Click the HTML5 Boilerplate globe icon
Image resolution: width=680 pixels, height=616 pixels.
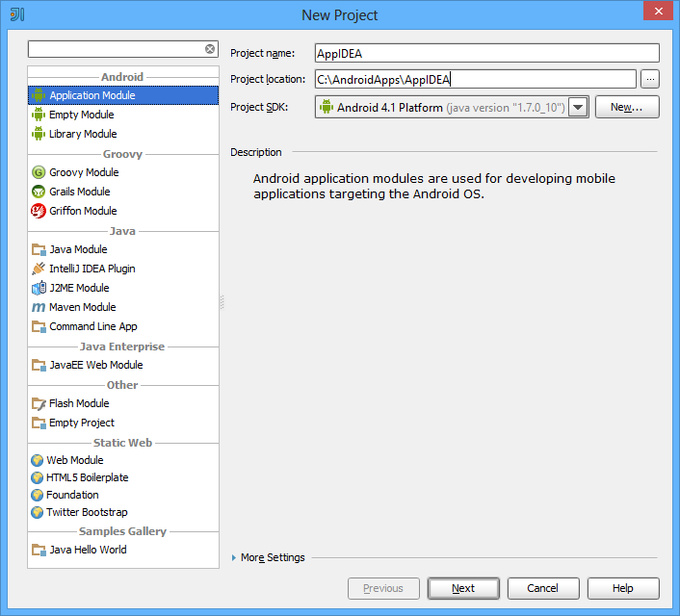click(x=38, y=477)
